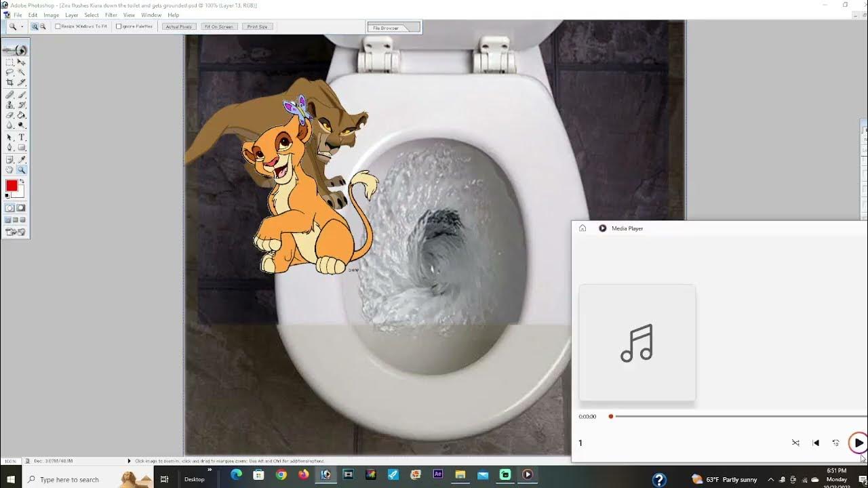The height and width of the screenshot is (488, 868).
Task: Select the Move tool
Action: [x=21, y=62]
